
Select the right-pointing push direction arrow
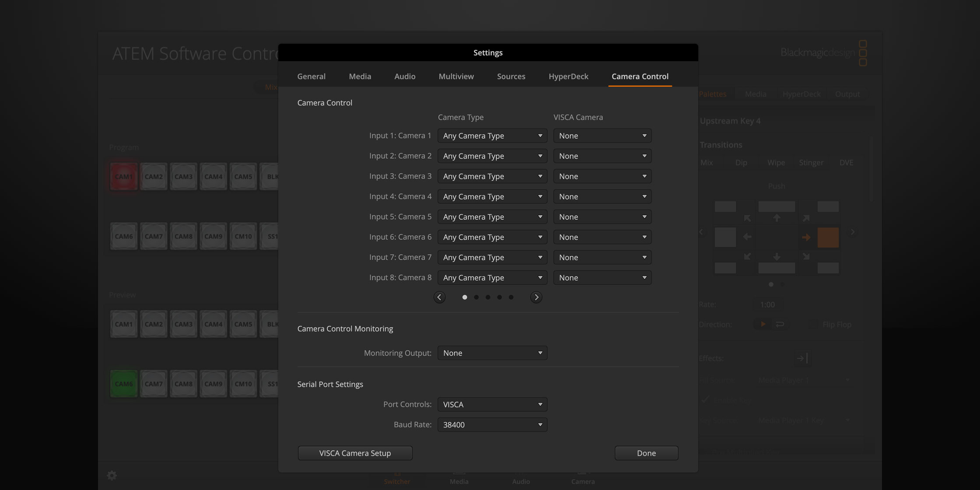coord(806,237)
